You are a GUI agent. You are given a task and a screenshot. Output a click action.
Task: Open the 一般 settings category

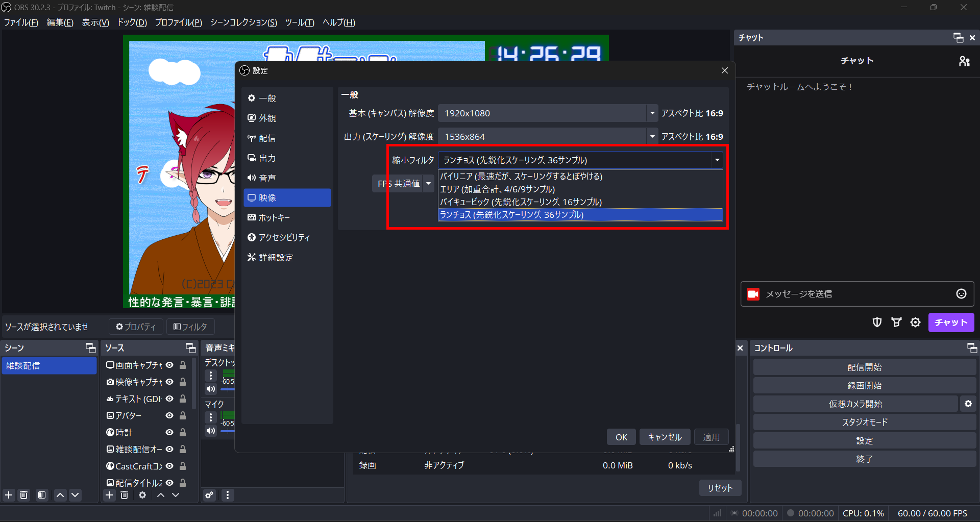tap(287, 98)
